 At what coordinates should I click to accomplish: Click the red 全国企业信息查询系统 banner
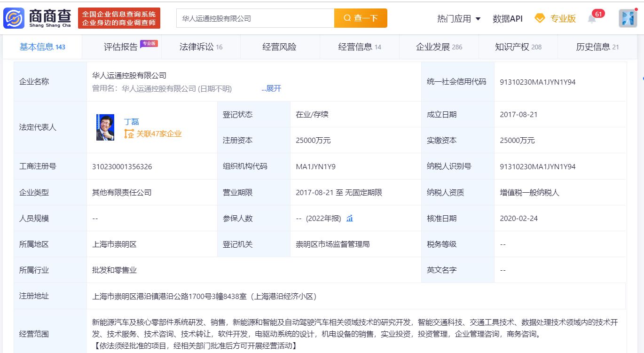119,18
